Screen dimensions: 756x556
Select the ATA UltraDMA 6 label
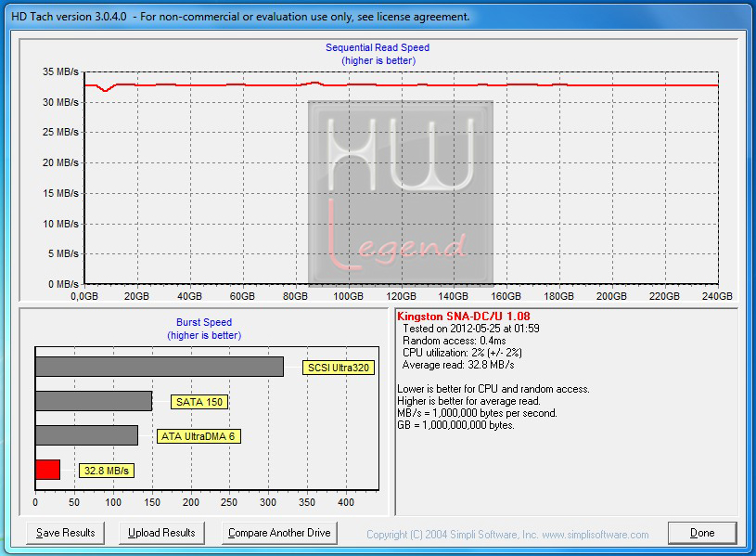199,436
